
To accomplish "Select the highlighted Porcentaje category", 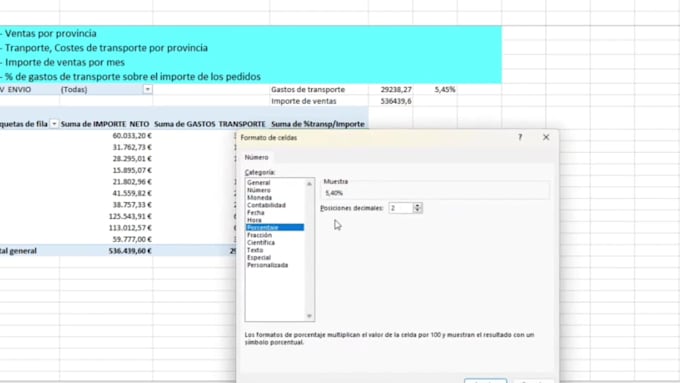I will pyautogui.click(x=275, y=227).
